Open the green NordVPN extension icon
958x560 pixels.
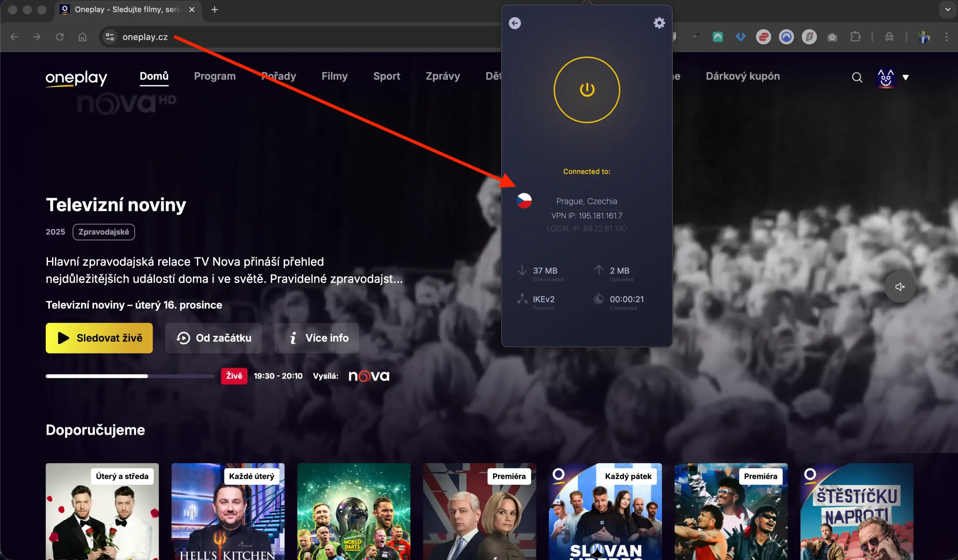click(718, 37)
